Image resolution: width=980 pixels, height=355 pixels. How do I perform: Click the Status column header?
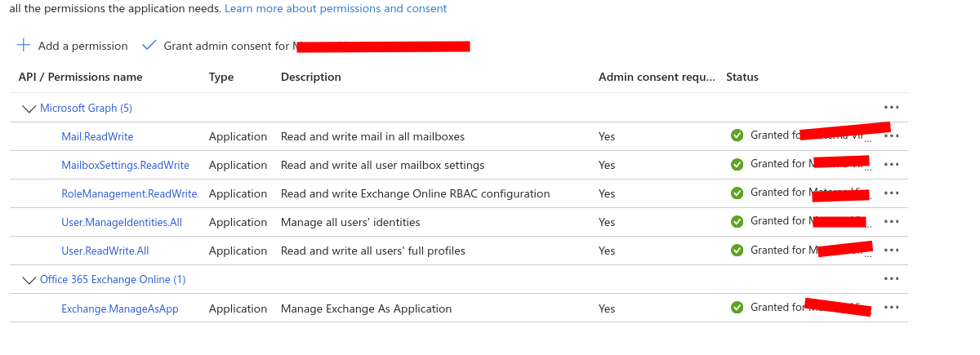tap(742, 77)
